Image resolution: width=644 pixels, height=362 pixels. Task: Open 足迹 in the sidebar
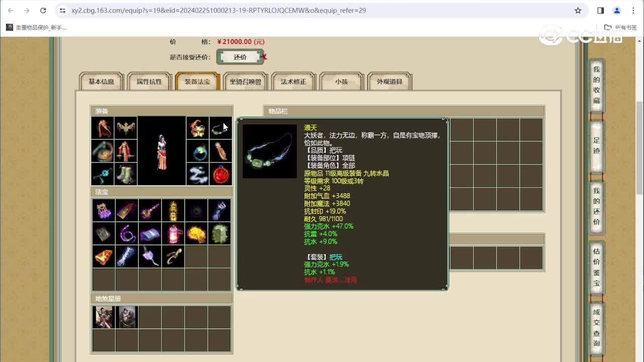[x=596, y=146]
